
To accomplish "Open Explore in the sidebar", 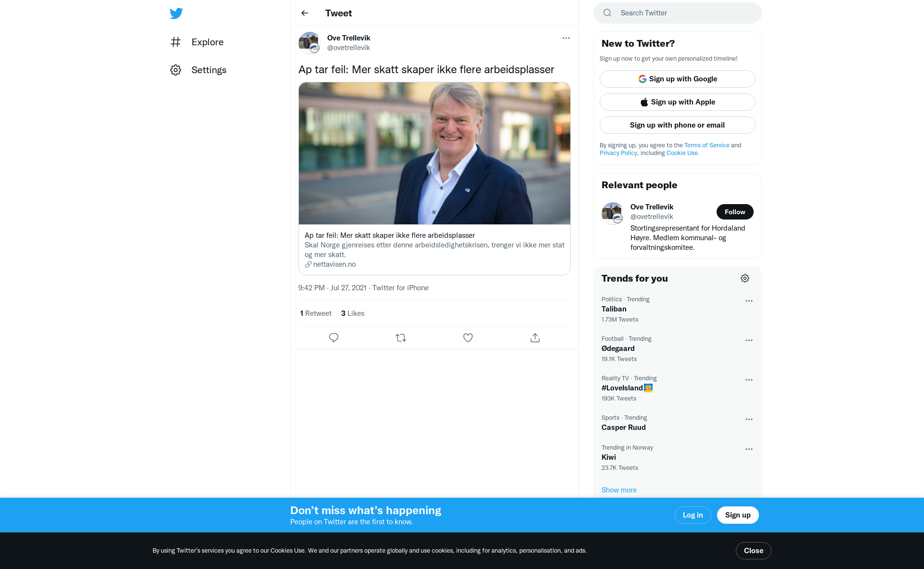I will coord(207,42).
